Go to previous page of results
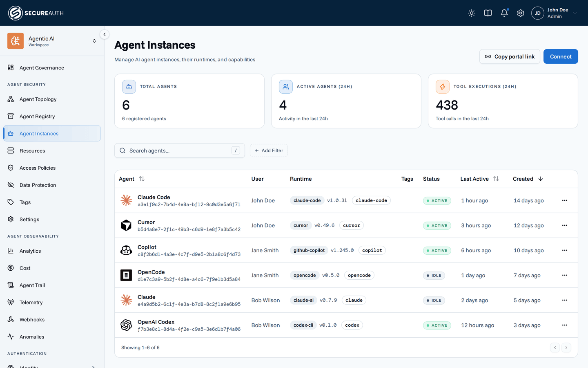Viewport: 588px width, 368px height. click(x=555, y=348)
